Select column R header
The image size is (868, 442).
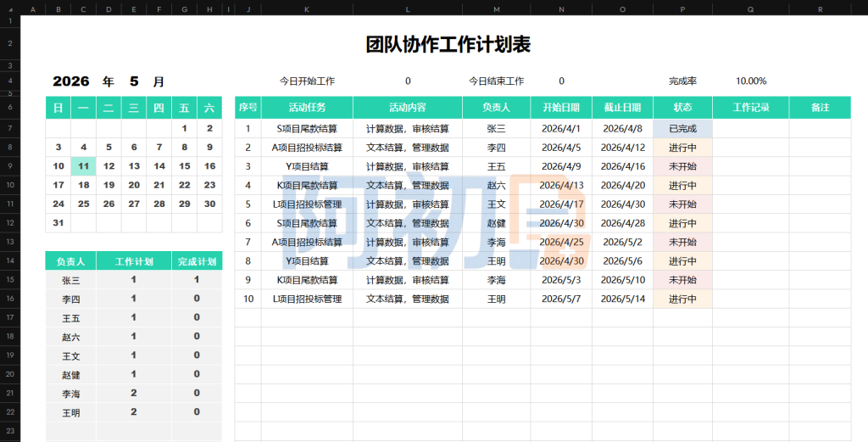tap(820, 8)
